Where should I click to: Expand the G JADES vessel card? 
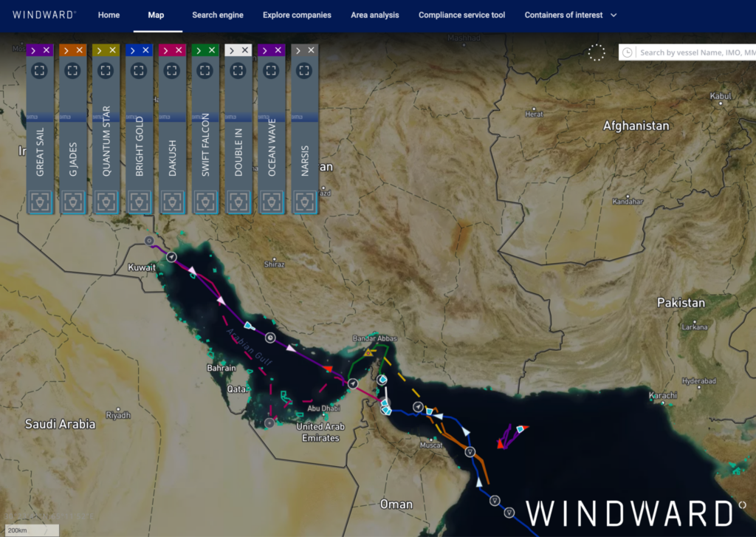click(66, 50)
